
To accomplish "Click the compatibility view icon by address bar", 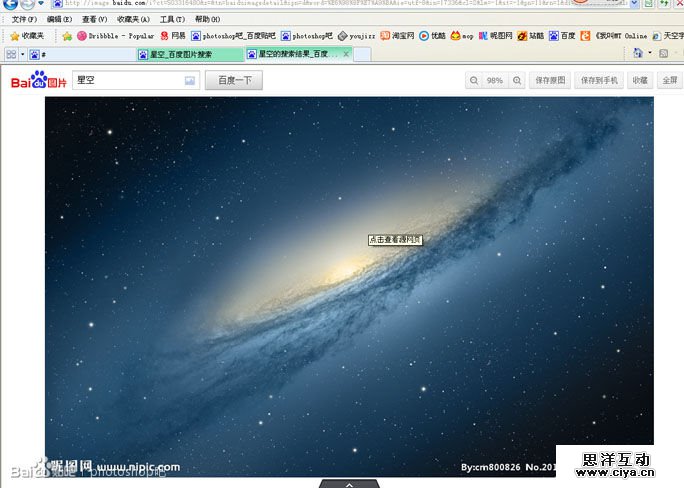I will (649, 4).
